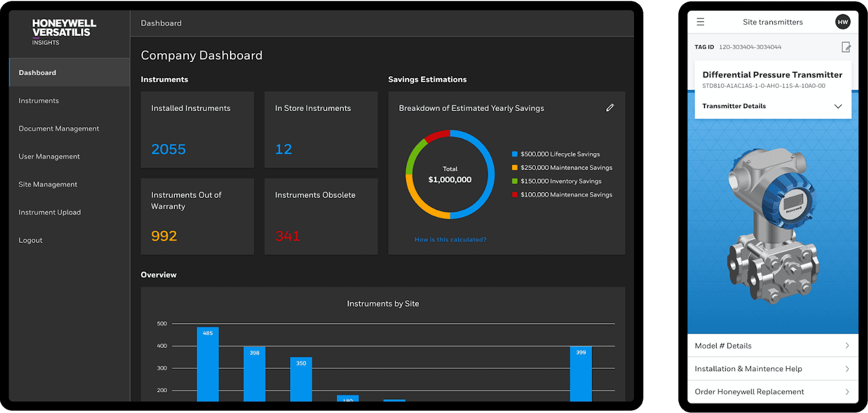Click the $500,000 Lifecycle Savings label

point(560,154)
